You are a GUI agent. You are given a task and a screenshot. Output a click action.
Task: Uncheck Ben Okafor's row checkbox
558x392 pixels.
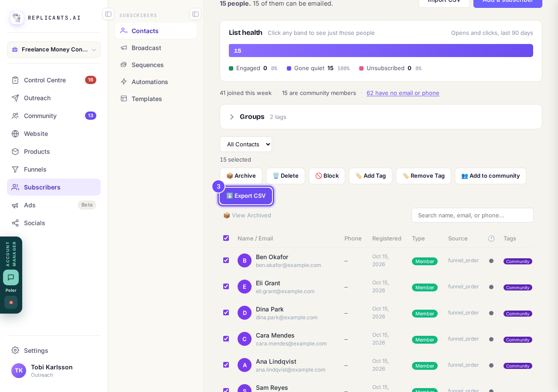(226, 260)
